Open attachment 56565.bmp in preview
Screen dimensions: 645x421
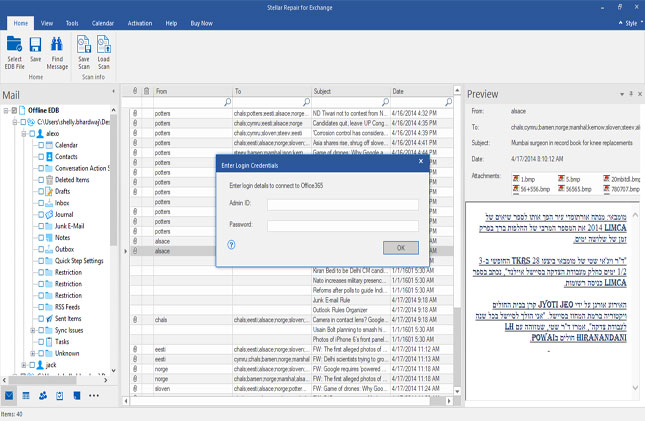[x=575, y=189]
